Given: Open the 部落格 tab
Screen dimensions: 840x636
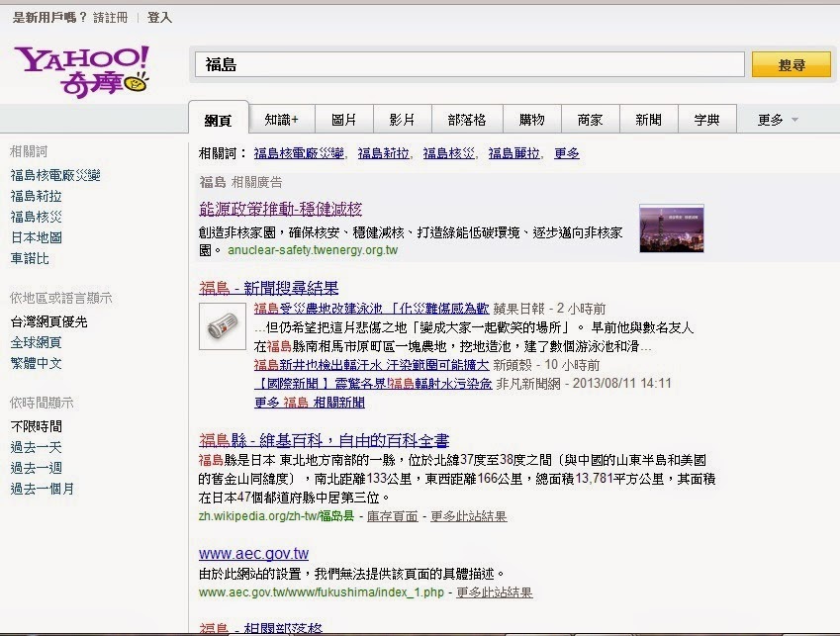Looking at the screenshot, I should (x=467, y=120).
